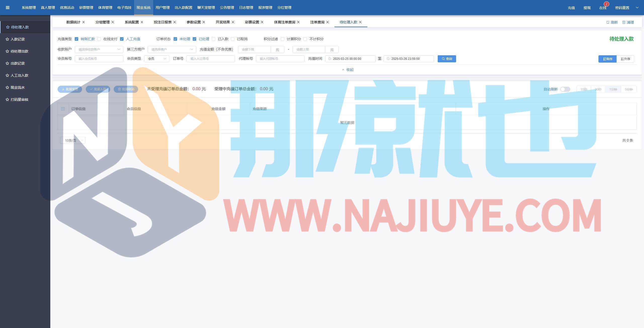The width and height of the screenshot is (644, 328).
Task: Check the 在线支付 checkbox
Action: pyautogui.click(x=99, y=39)
